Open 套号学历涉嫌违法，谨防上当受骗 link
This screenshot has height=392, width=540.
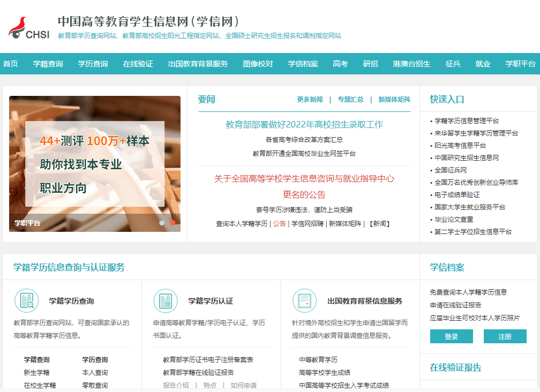pyautogui.click(x=304, y=209)
